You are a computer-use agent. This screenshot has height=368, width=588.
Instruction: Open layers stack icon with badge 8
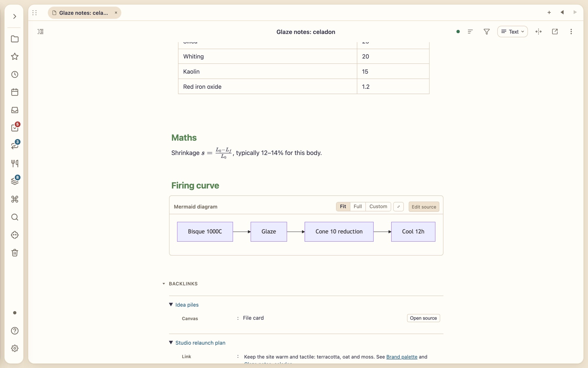(15, 181)
